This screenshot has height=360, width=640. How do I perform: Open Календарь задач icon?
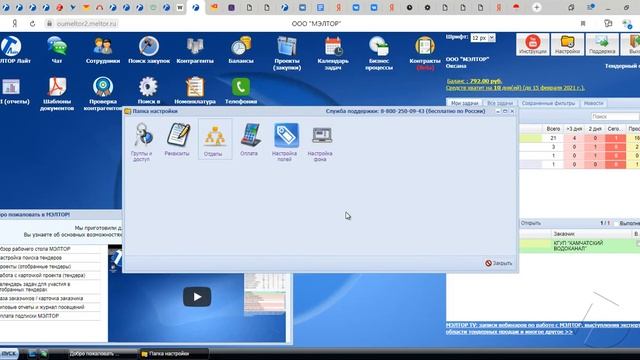pos(333,53)
